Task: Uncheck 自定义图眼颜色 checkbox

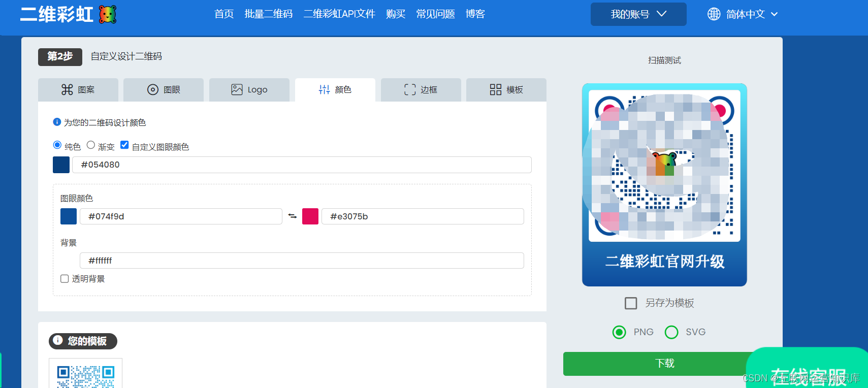Action: pyautogui.click(x=124, y=145)
